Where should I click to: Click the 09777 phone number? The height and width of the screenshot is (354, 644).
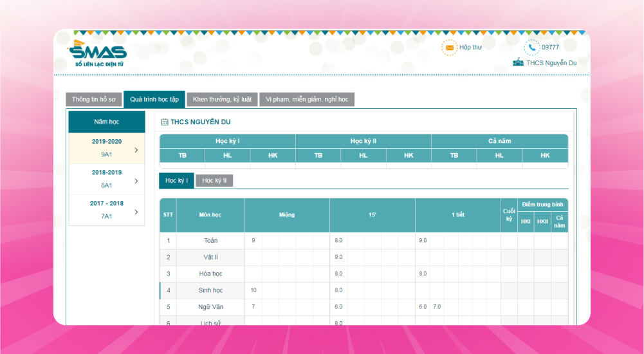click(550, 47)
